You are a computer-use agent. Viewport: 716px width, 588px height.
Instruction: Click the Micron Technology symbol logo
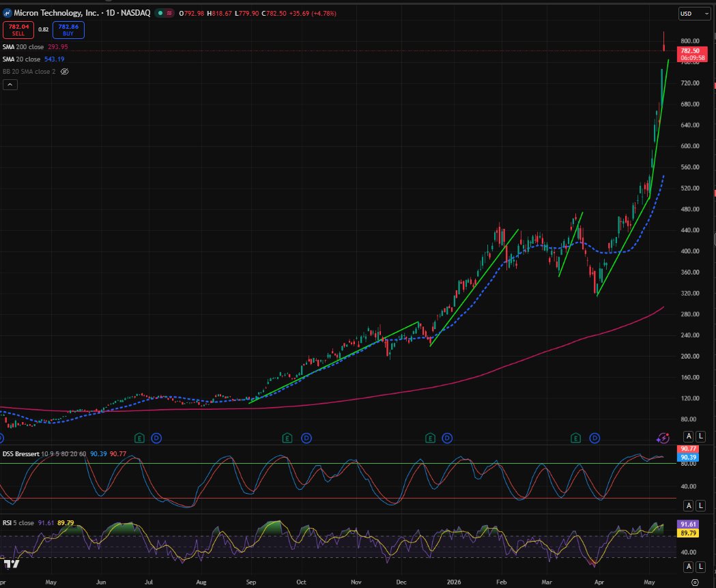click(x=8, y=13)
